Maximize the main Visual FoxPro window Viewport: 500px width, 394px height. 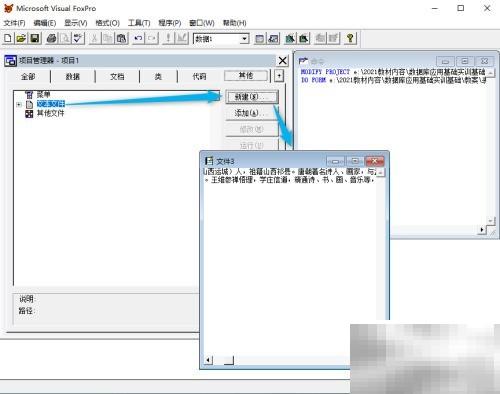tap(460, 8)
